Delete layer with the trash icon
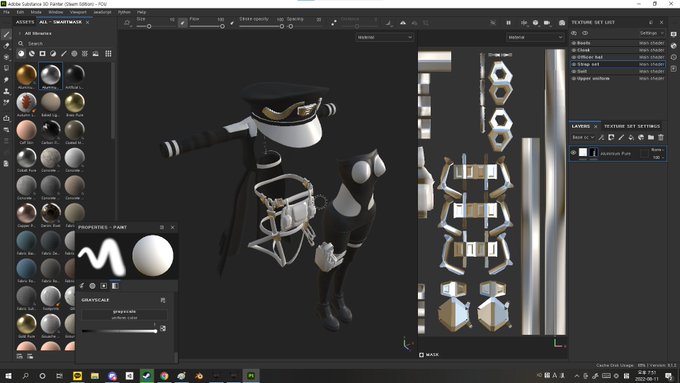The image size is (680, 383). pos(661,137)
